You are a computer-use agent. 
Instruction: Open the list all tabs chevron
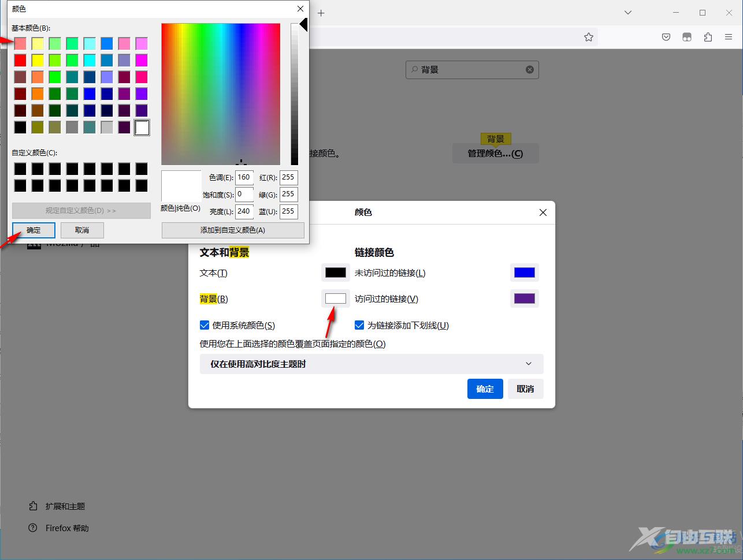coord(628,13)
